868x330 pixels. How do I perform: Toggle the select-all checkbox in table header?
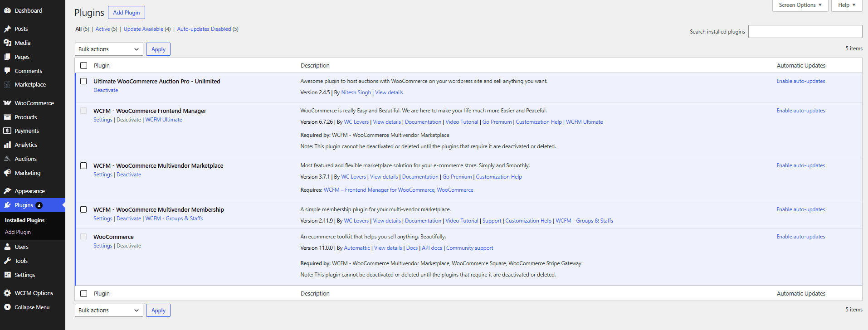[x=83, y=65]
